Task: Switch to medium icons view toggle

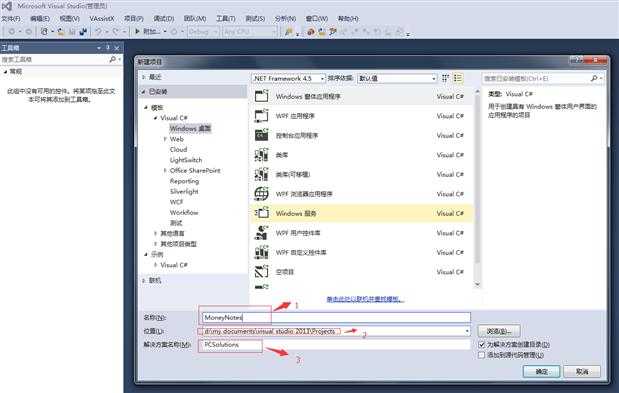Action: click(x=445, y=78)
